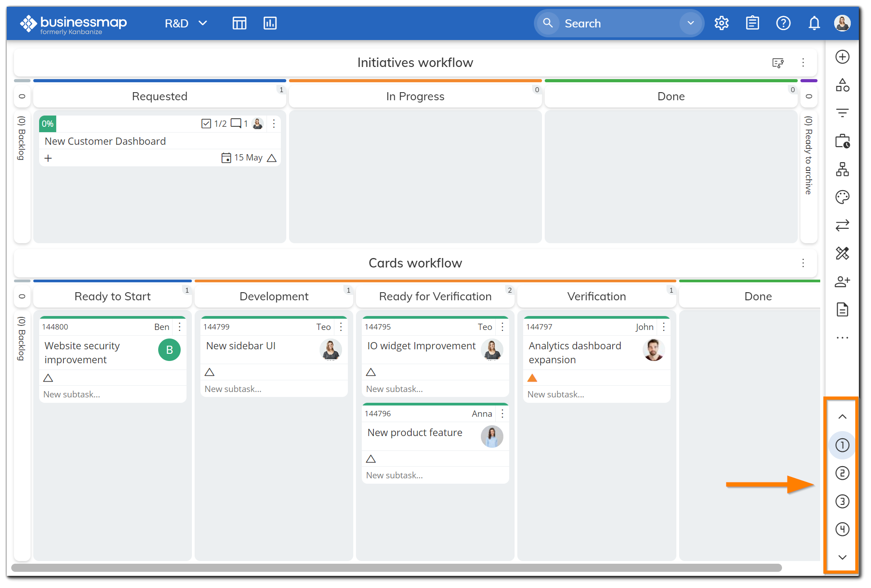Open the board view icon in header

pyautogui.click(x=239, y=23)
